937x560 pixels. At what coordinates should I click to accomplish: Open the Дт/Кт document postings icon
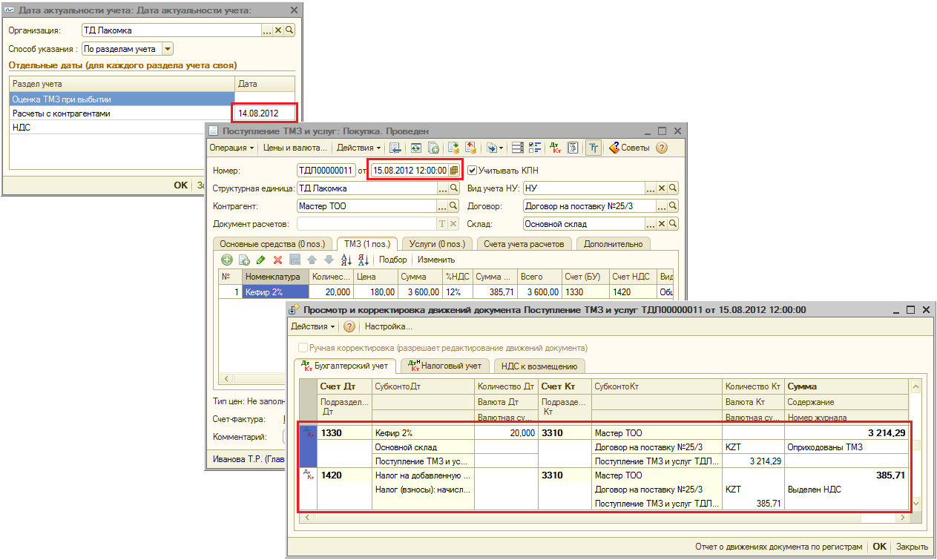coord(555,148)
